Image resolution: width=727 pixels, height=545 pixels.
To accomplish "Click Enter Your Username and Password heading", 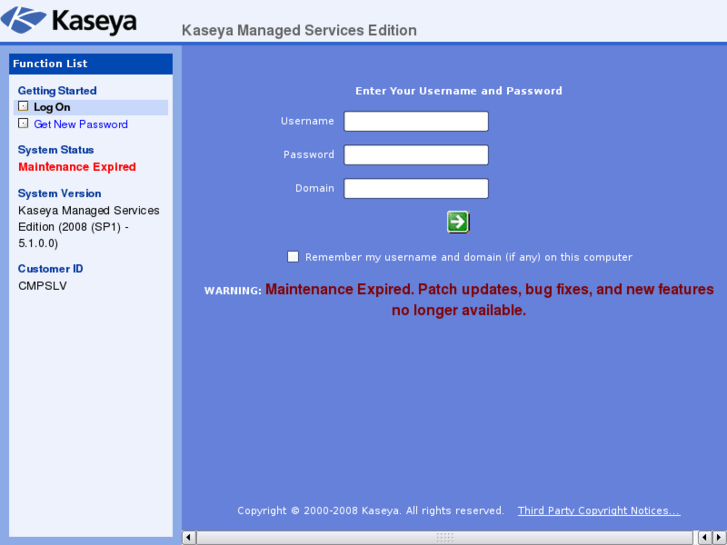I will click(x=459, y=91).
